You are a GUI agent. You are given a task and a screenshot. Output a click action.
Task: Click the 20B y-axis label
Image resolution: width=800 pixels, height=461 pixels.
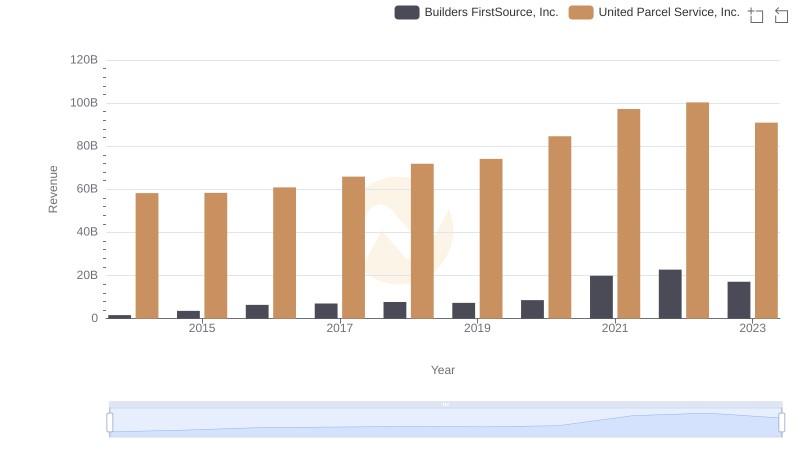[x=87, y=275]
